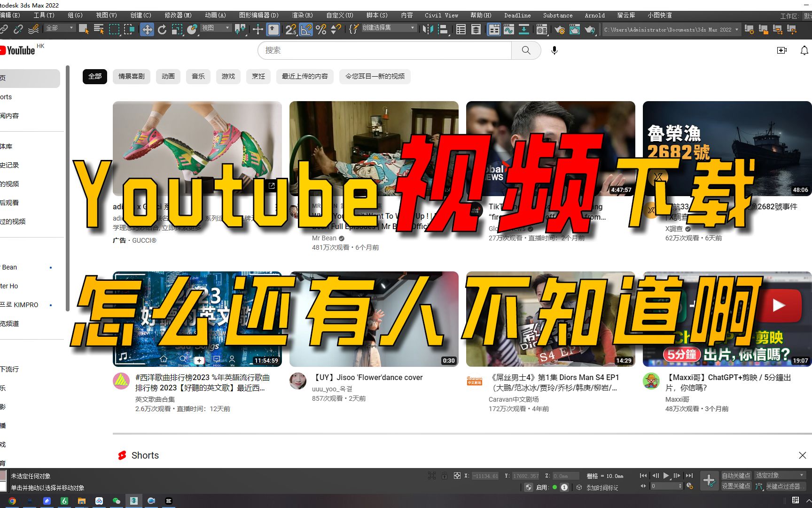Screen dimensions: 812x508
Task: Toggle 2.5D Snaps icon
Action: [x=291, y=29]
